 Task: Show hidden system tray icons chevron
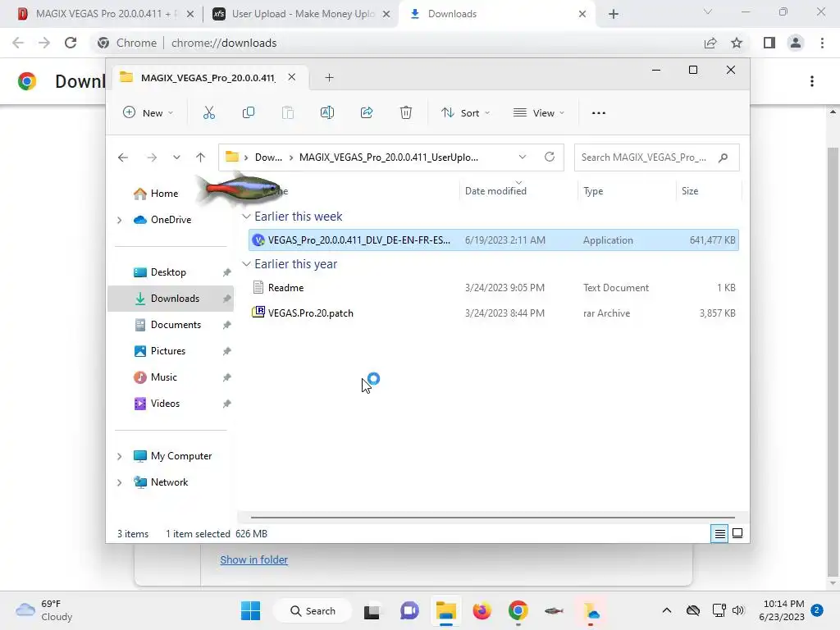click(x=666, y=610)
